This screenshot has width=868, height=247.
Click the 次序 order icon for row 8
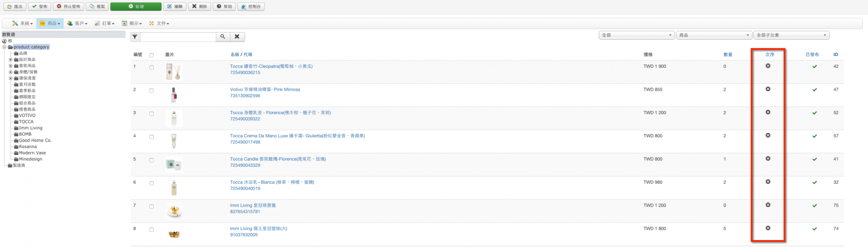pyautogui.click(x=768, y=228)
